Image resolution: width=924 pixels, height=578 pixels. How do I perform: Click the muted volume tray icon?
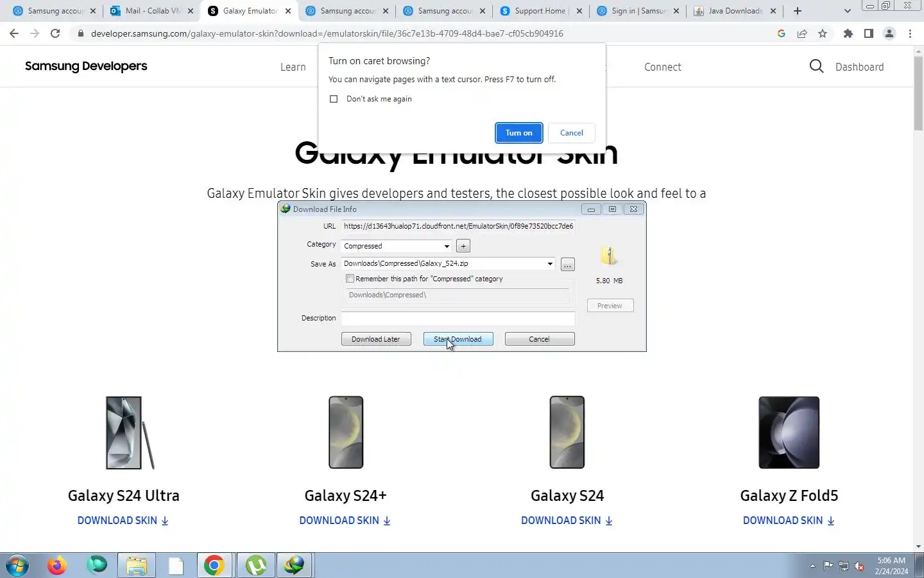pyautogui.click(x=859, y=566)
